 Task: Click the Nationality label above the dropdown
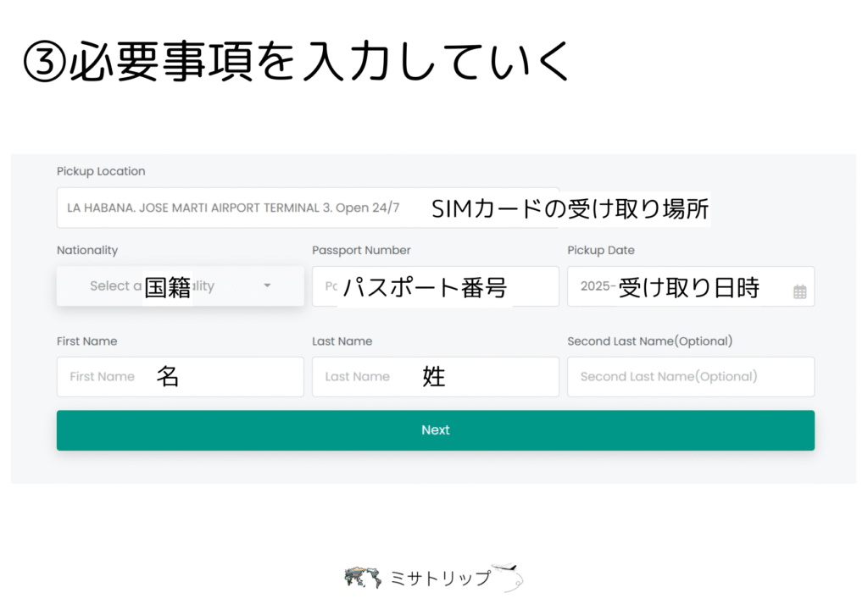pos(87,251)
